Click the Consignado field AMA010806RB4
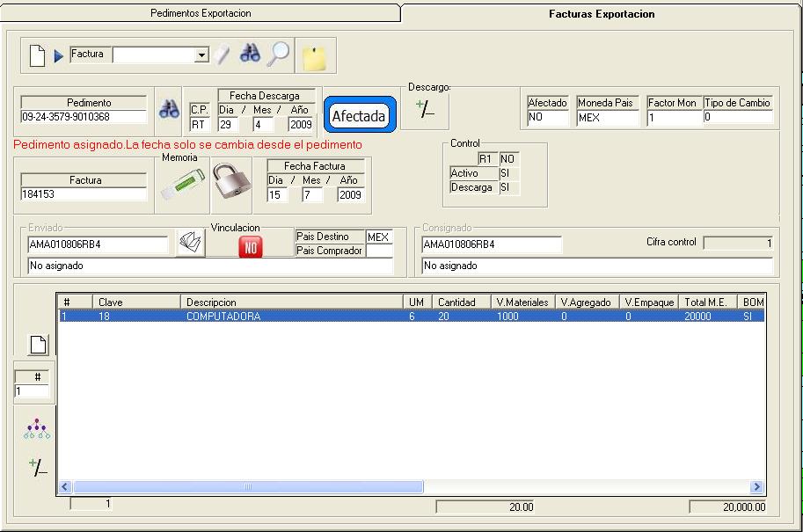The width and height of the screenshot is (803, 532). (492, 244)
